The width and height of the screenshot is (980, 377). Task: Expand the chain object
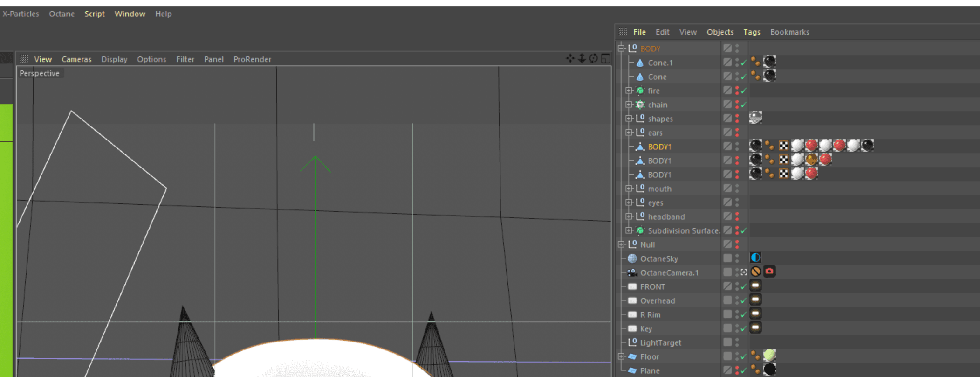point(629,105)
